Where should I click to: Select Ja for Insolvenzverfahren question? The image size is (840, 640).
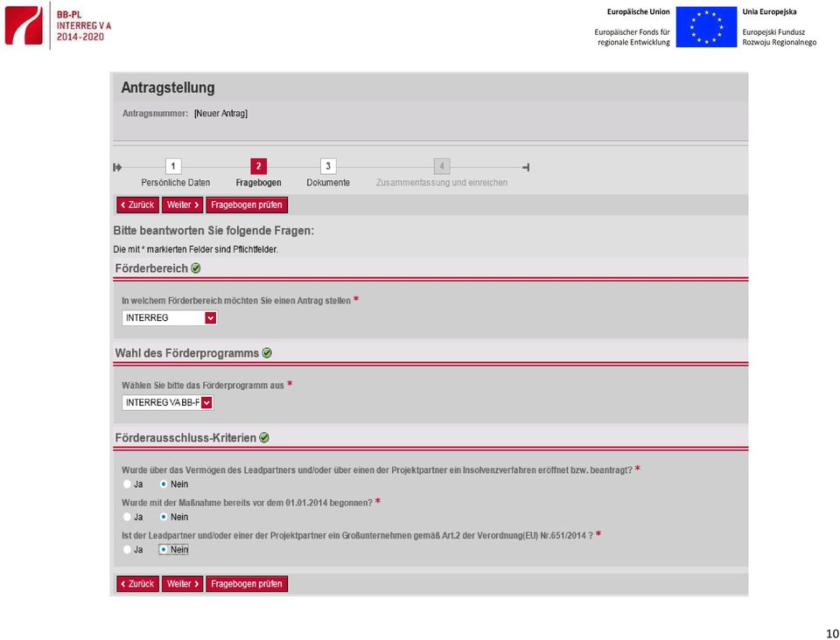[127, 484]
